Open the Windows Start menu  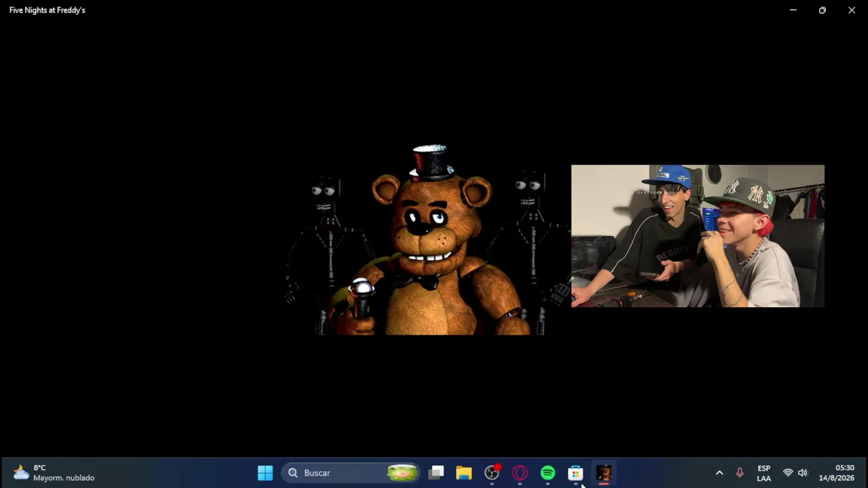[265, 472]
